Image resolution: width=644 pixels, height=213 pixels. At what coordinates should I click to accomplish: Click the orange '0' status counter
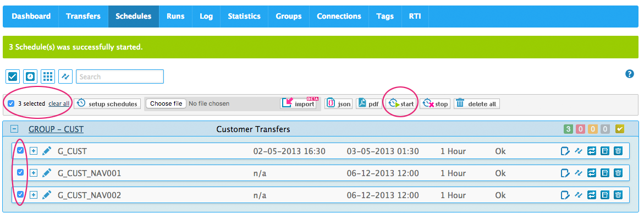pos(592,129)
